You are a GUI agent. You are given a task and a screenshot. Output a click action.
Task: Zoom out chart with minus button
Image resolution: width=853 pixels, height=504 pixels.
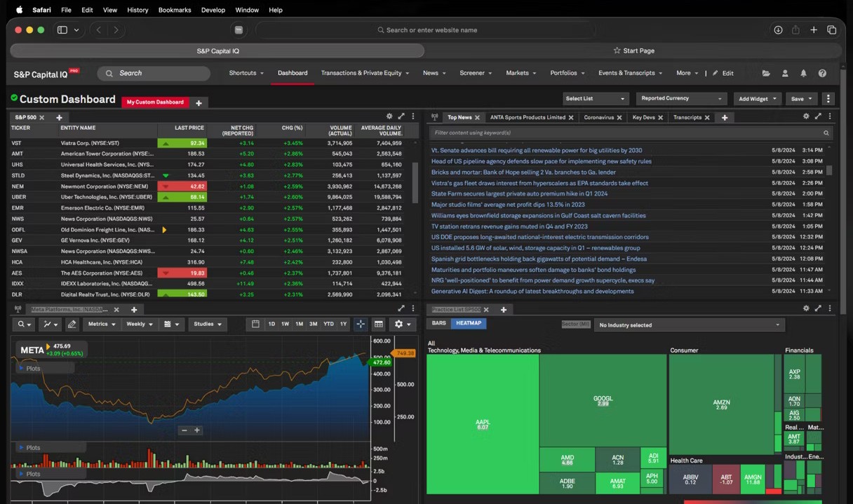184,430
